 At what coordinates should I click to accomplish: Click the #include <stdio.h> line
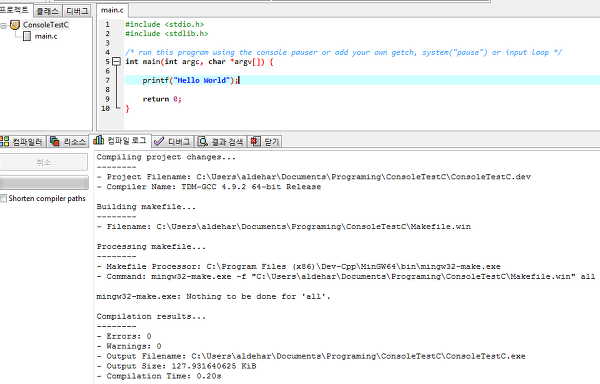coord(165,24)
